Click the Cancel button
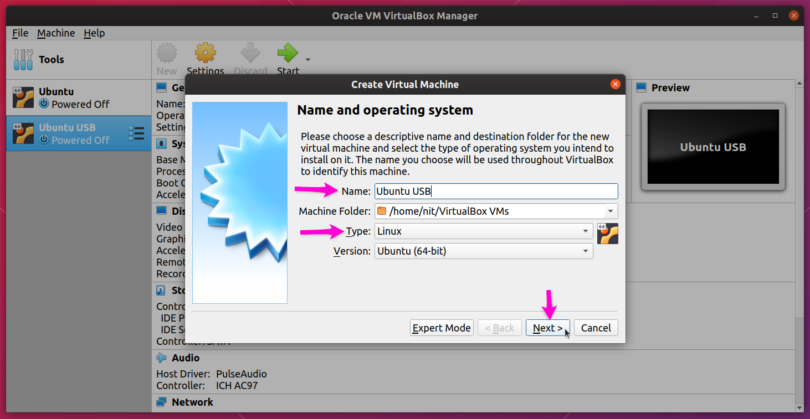 click(596, 328)
